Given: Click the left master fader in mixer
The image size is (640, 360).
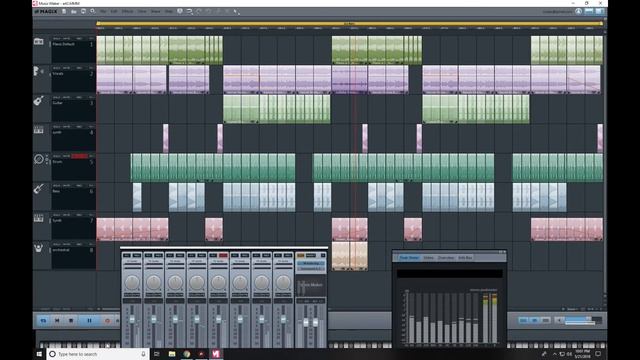Looking at the screenshot, I should (x=306, y=322).
